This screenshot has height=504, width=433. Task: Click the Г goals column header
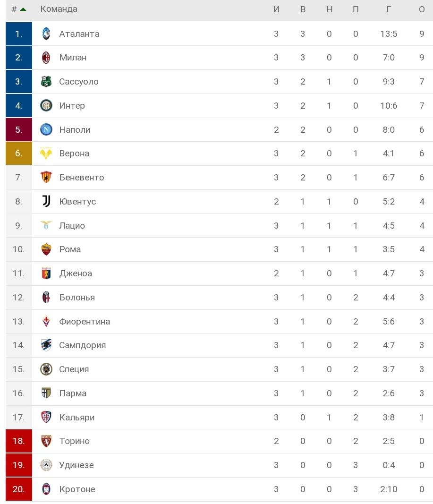point(389,9)
